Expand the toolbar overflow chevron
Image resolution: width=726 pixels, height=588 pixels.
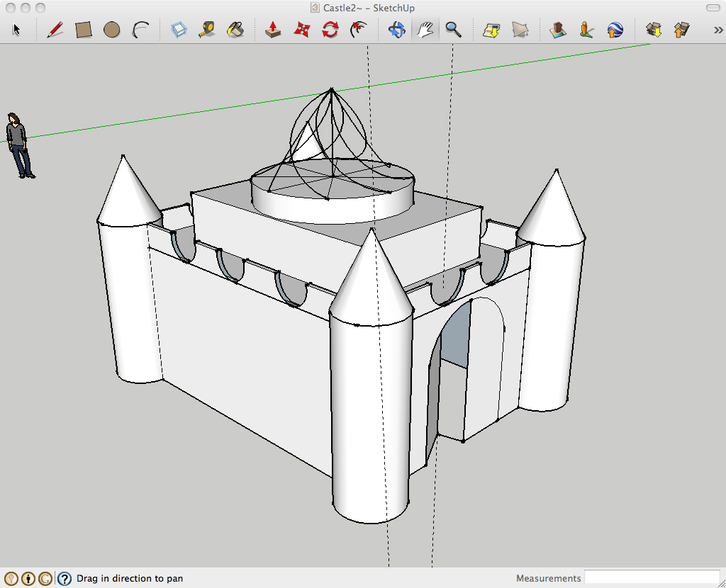[x=717, y=30]
